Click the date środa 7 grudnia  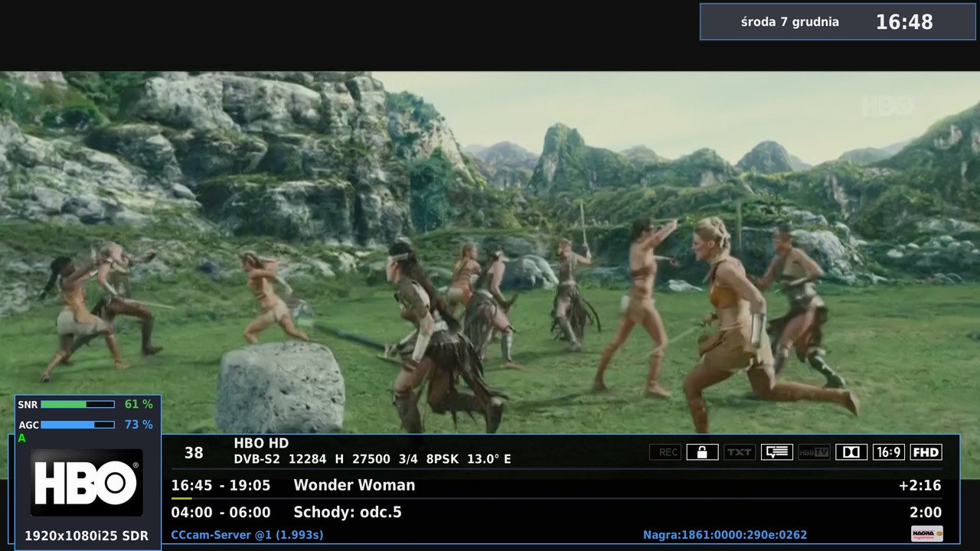click(x=790, y=22)
